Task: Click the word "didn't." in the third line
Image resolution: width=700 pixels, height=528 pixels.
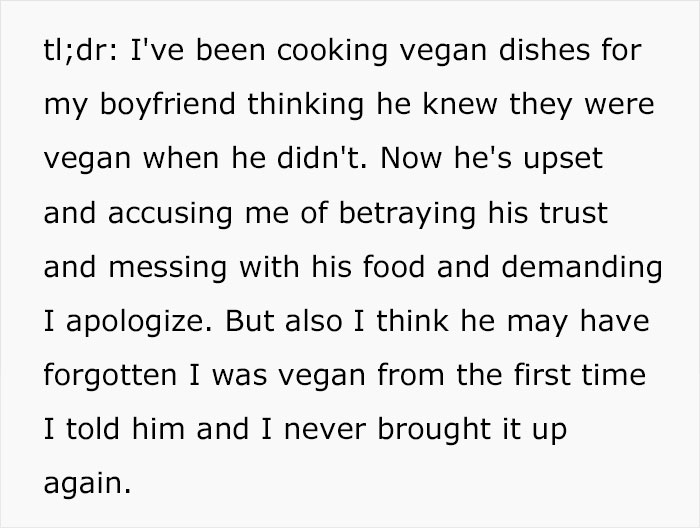Action: [x=322, y=158]
